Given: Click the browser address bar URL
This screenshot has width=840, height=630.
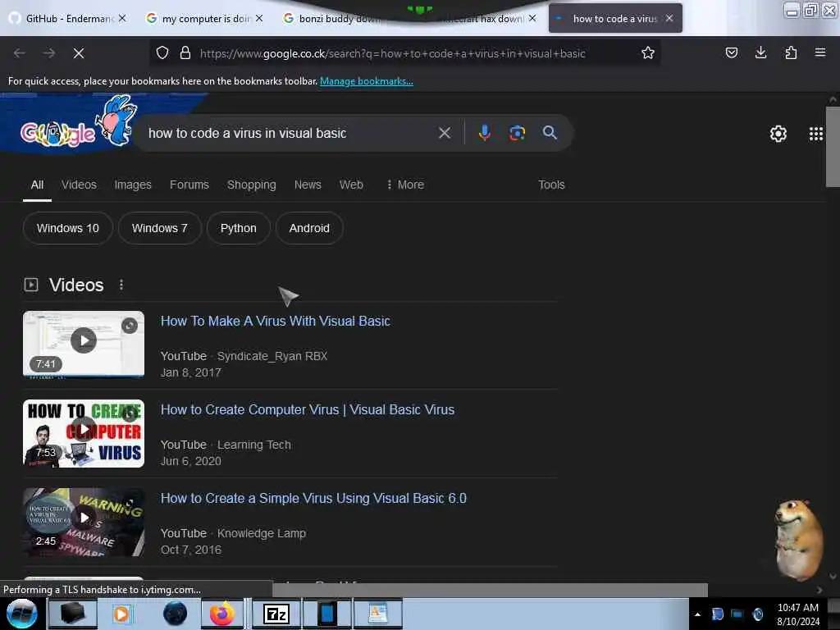Looking at the screenshot, I should click(392, 53).
